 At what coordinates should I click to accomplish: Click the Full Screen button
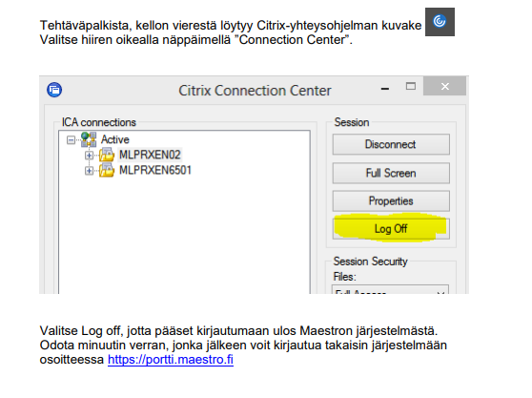391,173
